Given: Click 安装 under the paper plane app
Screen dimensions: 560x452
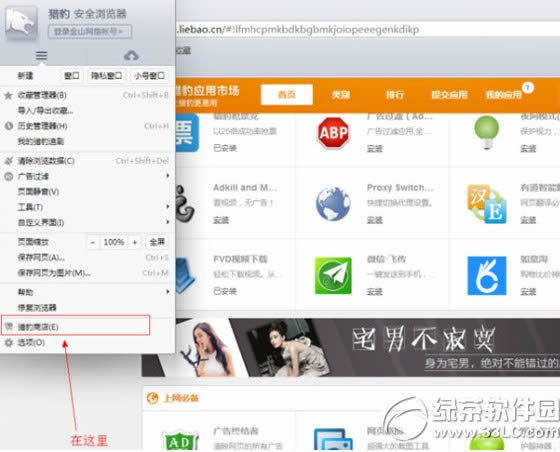Looking at the screenshot, I should point(375,292).
